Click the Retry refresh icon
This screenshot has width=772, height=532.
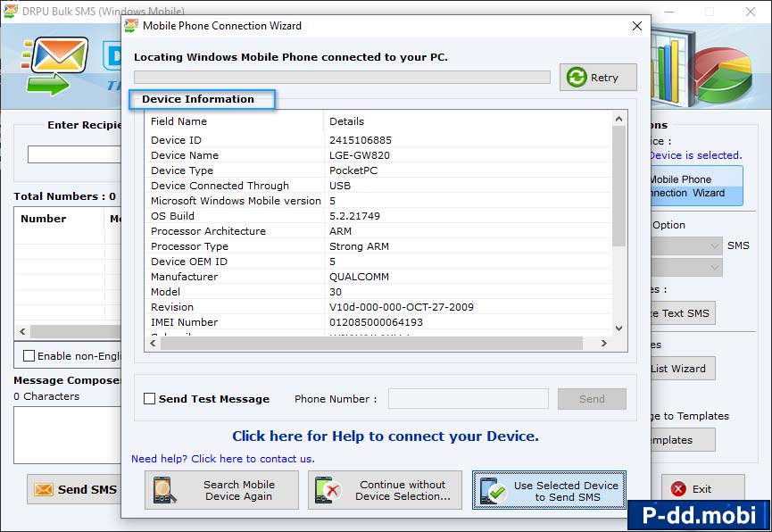[x=576, y=78]
